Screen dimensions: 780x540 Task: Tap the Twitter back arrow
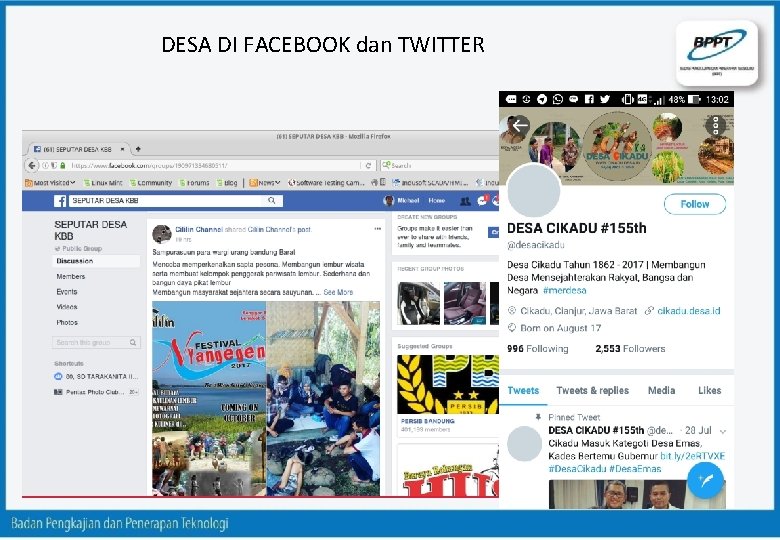520,125
